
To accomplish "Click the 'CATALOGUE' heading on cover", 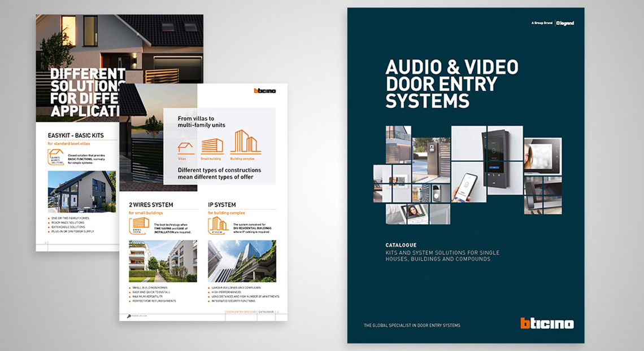I will pyautogui.click(x=401, y=245).
